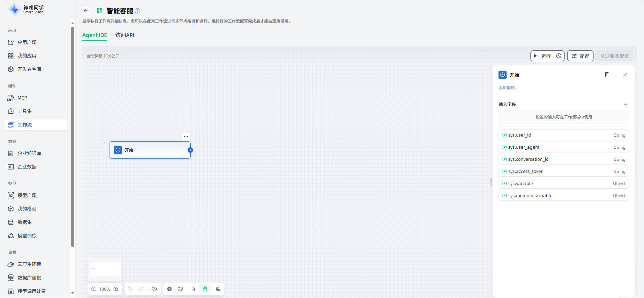
Task: Switch to pointer select mode
Action: click(x=194, y=289)
